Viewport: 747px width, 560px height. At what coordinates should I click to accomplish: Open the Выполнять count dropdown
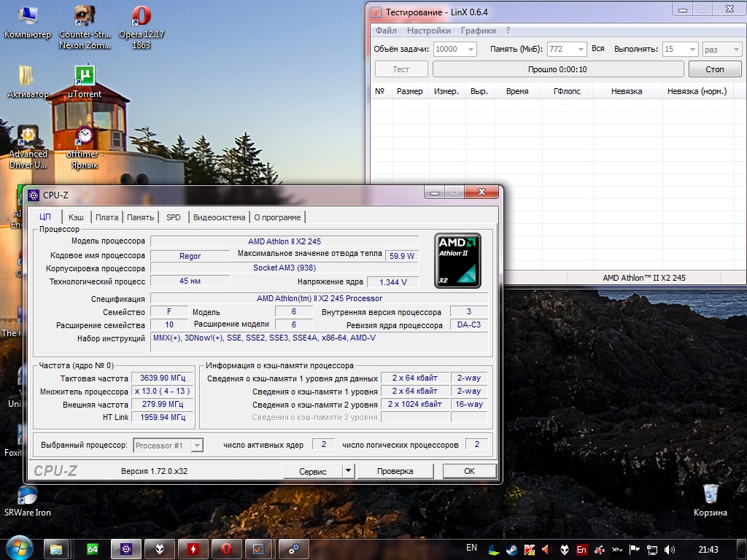point(692,49)
